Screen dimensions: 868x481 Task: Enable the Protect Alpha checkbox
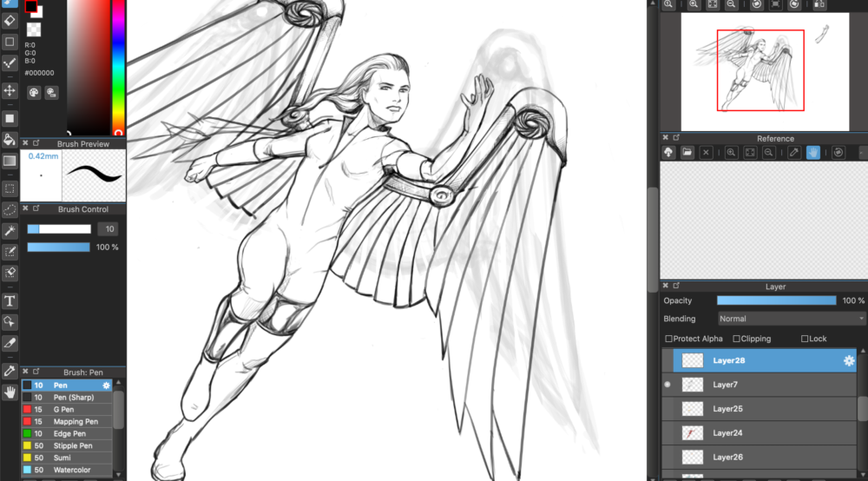point(668,339)
